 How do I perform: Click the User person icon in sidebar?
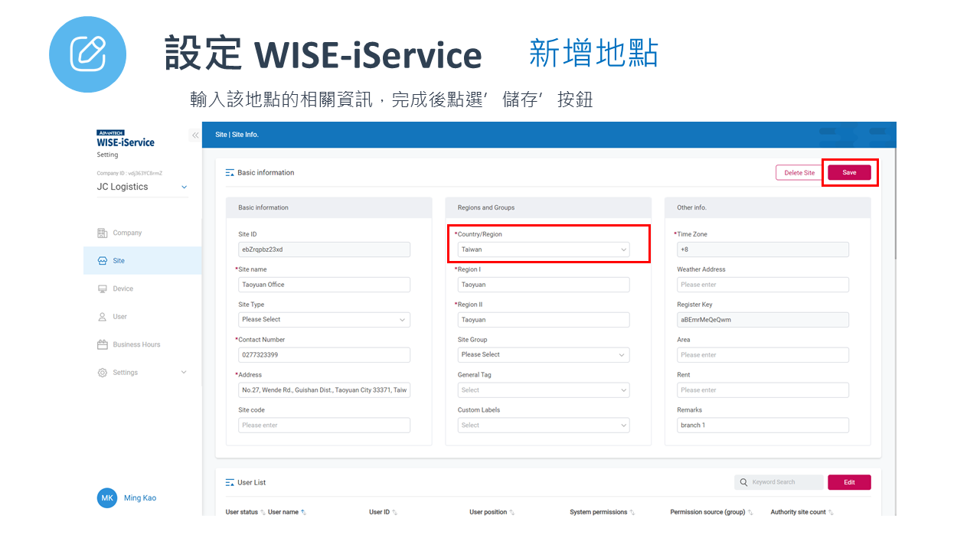[103, 317]
